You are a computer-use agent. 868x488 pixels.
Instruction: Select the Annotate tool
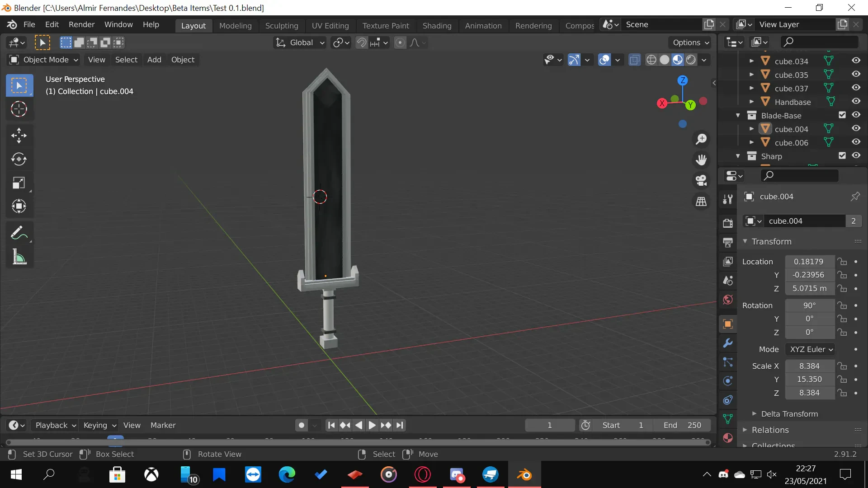[19, 233]
